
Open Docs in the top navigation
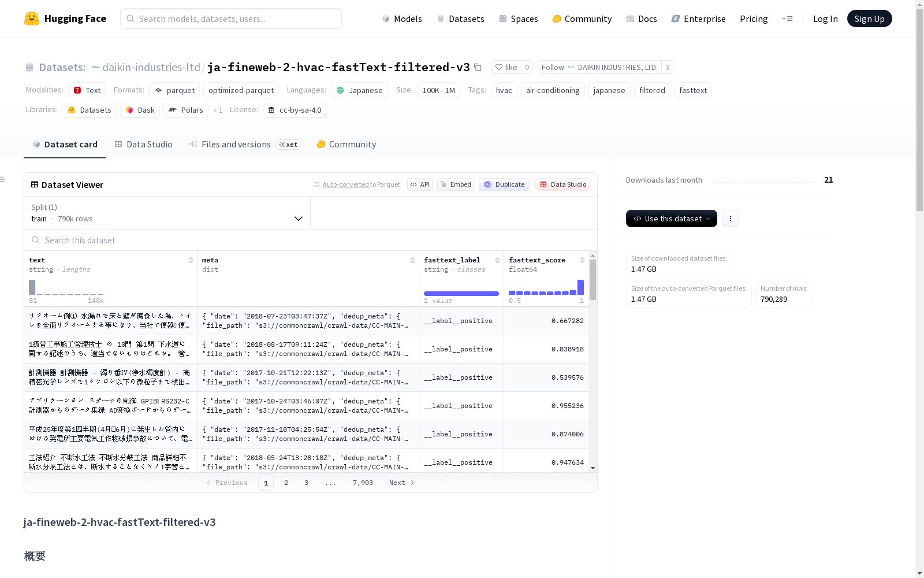coord(642,18)
